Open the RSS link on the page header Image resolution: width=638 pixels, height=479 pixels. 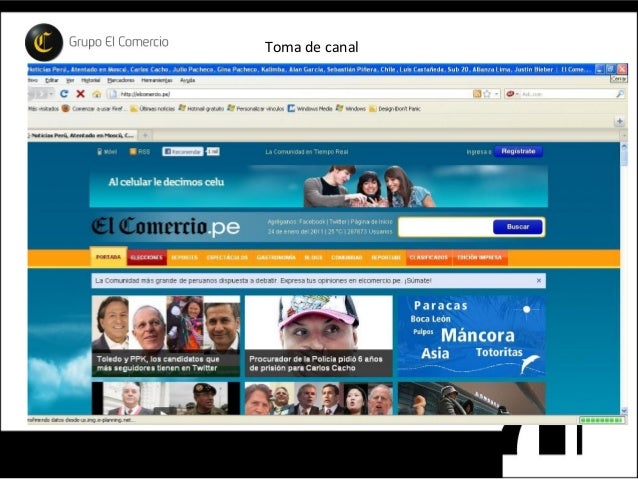[140, 152]
